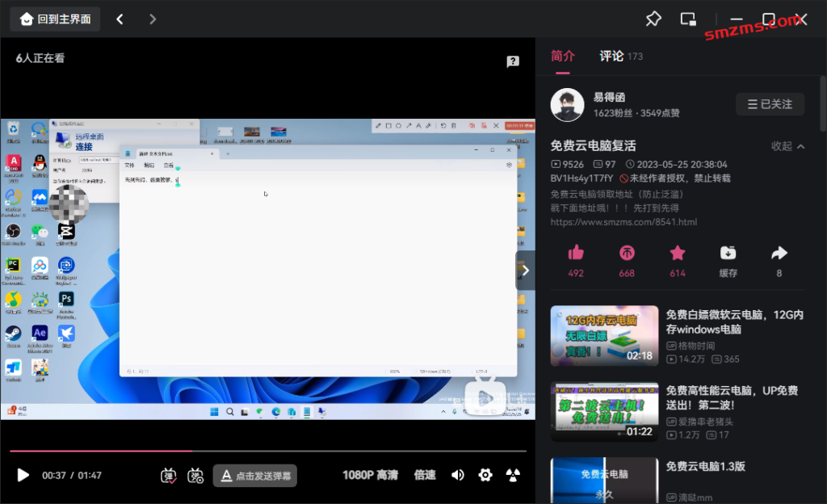This screenshot has width=827, height=504.
Task: Collapse the description with 收起
Action: coord(788,146)
